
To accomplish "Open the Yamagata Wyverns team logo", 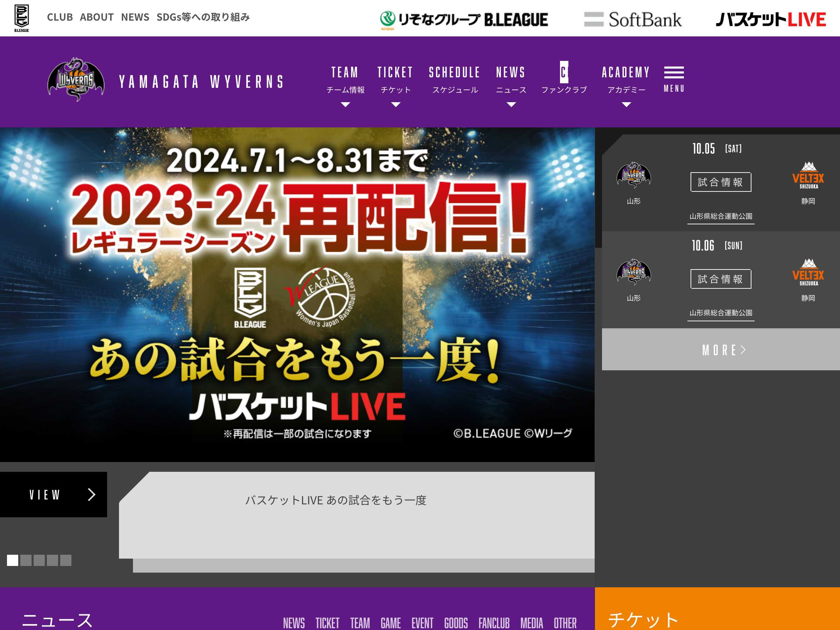I will 76,80.
